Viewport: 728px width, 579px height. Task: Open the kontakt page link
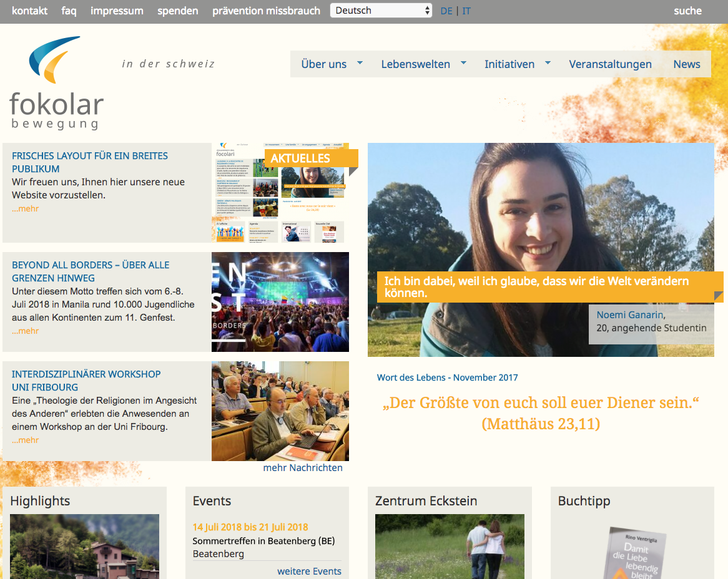(x=30, y=11)
